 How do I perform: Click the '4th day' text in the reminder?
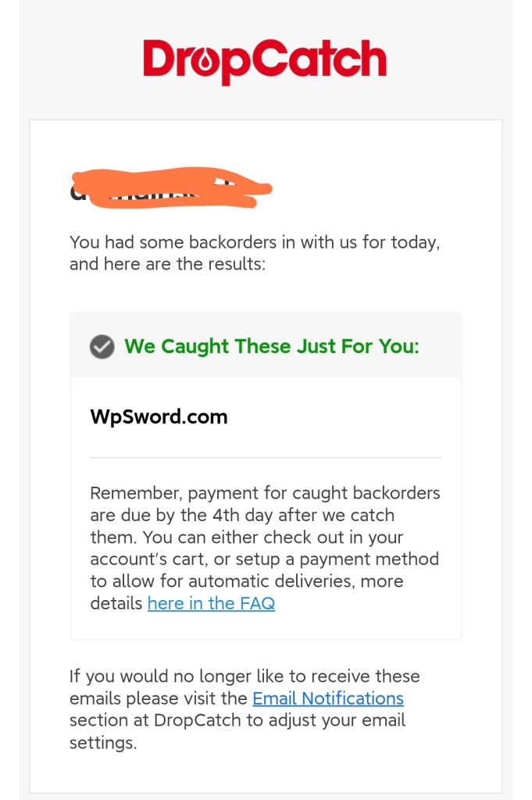(x=242, y=516)
